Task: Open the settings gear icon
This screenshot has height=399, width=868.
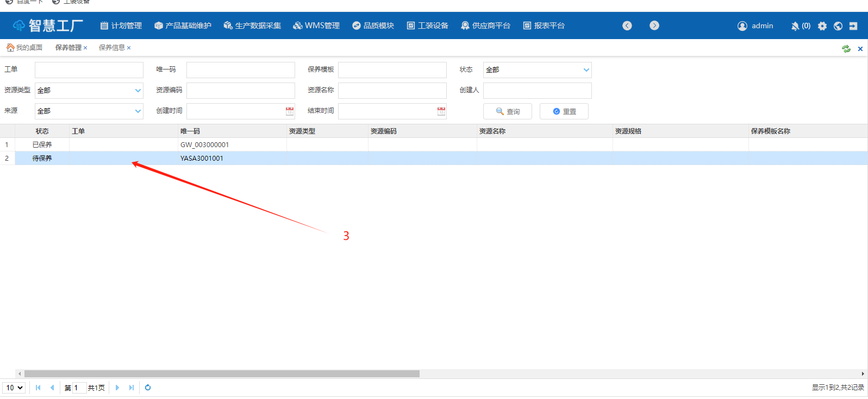Action: [x=822, y=26]
